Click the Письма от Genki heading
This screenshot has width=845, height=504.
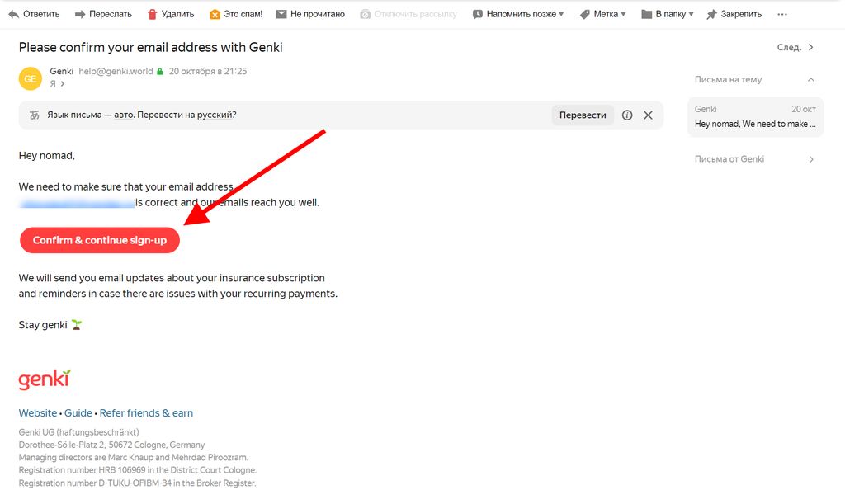[x=729, y=159]
